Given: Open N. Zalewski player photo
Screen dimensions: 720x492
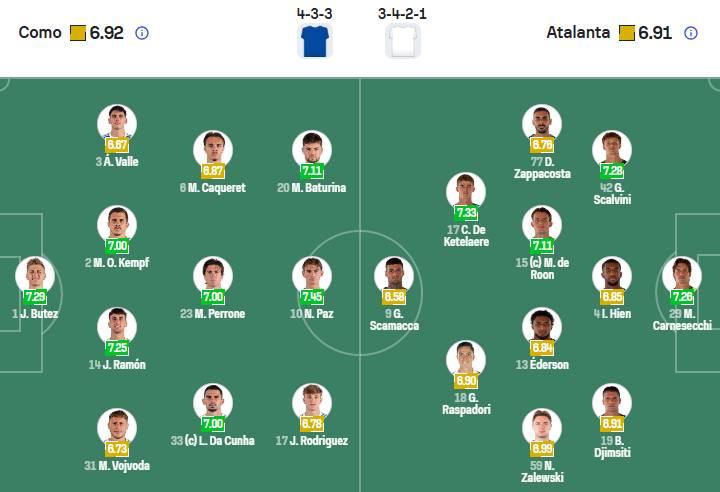Looking at the screenshot, I should point(541,426).
